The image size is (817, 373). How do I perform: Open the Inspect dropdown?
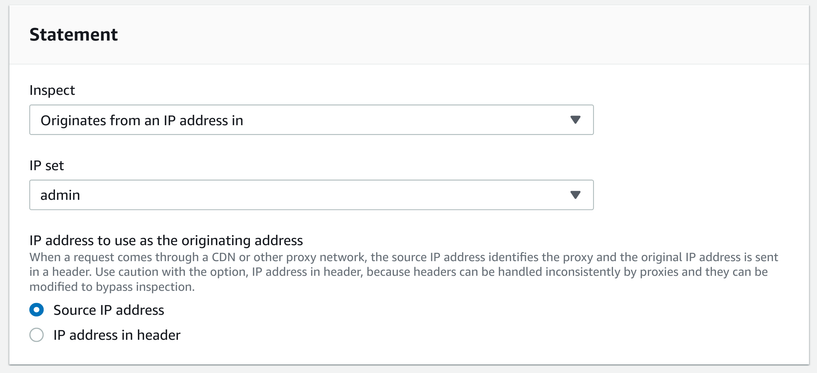coord(311,120)
